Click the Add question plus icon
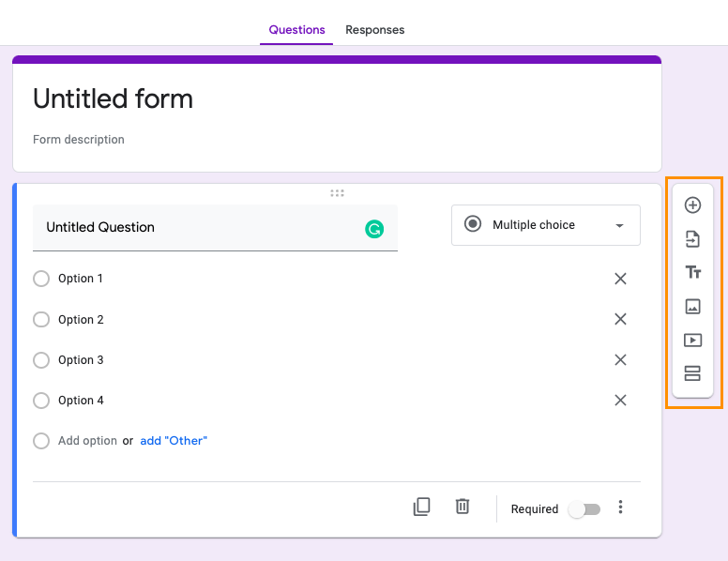Image resolution: width=728 pixels, height=561 pixels. (692, 205)
